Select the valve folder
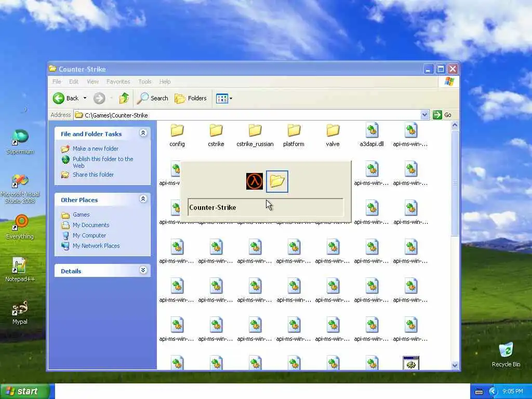Screen dimensions: 532x399 [x=333, y=136]
